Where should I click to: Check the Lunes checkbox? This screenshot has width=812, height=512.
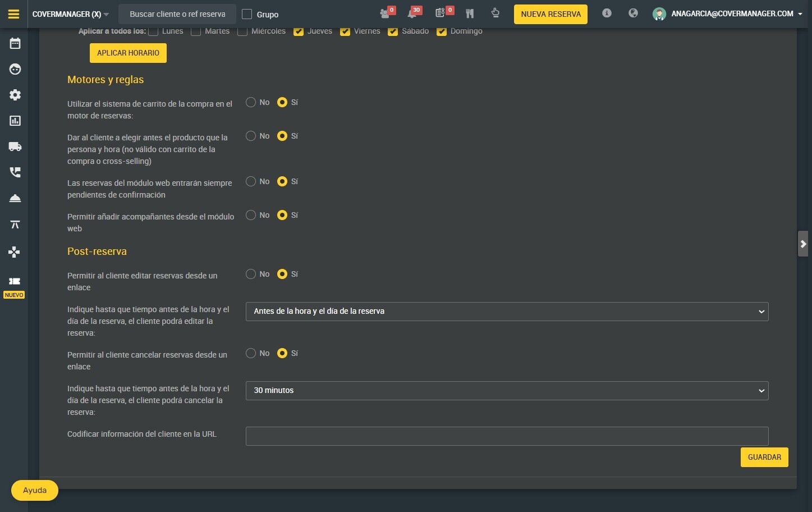point(153,31)
